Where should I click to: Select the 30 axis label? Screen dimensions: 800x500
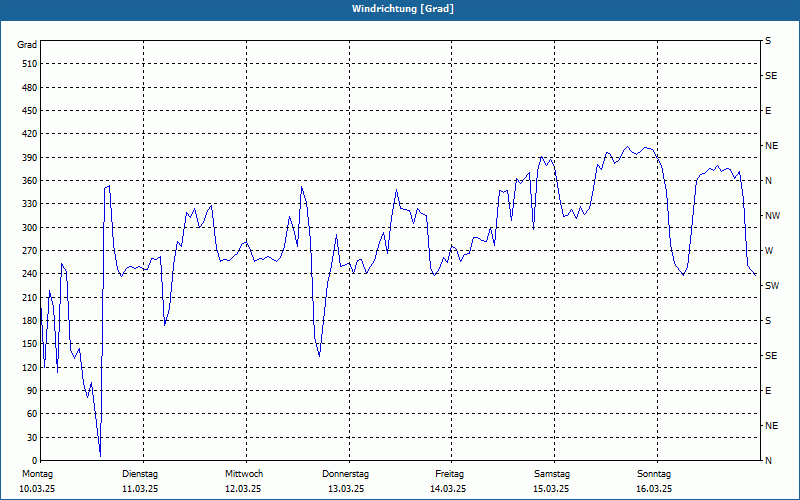click(32, 438)
